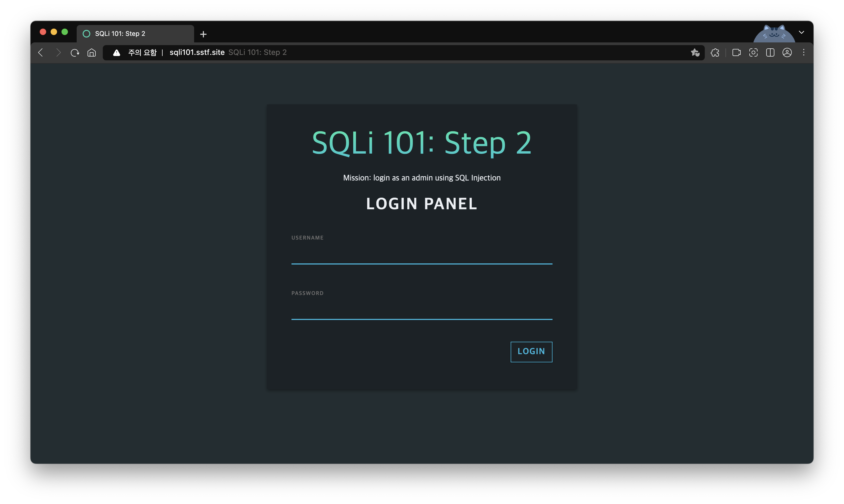Go back to the previous page
The height and width of the screenshot is (504, 844).
tap(41, 52)
